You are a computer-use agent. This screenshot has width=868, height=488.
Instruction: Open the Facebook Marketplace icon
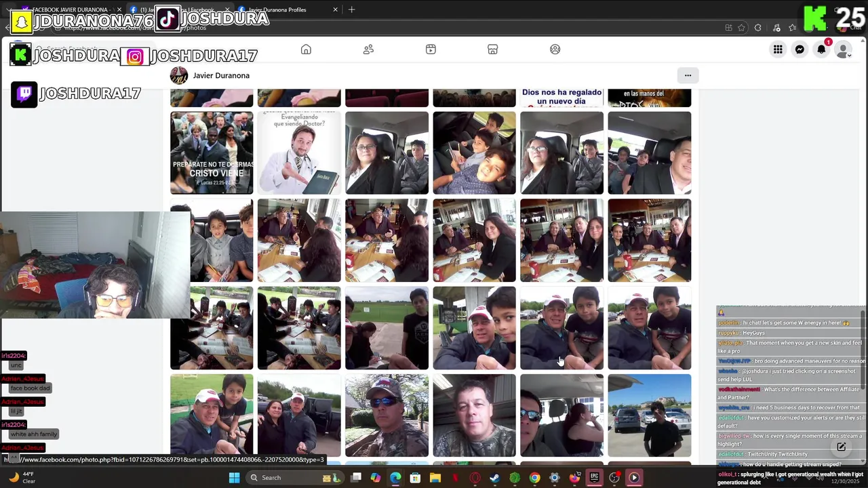pos(493,49)
